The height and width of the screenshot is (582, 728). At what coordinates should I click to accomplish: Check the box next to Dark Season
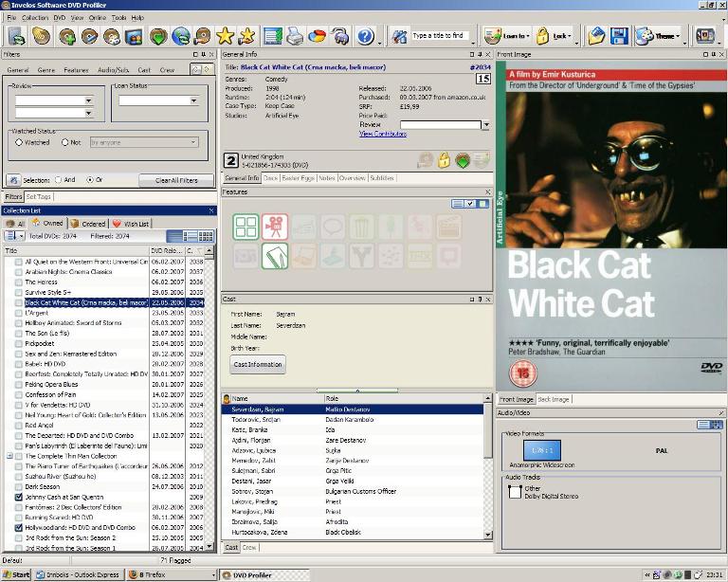click(x=19, y=487)
